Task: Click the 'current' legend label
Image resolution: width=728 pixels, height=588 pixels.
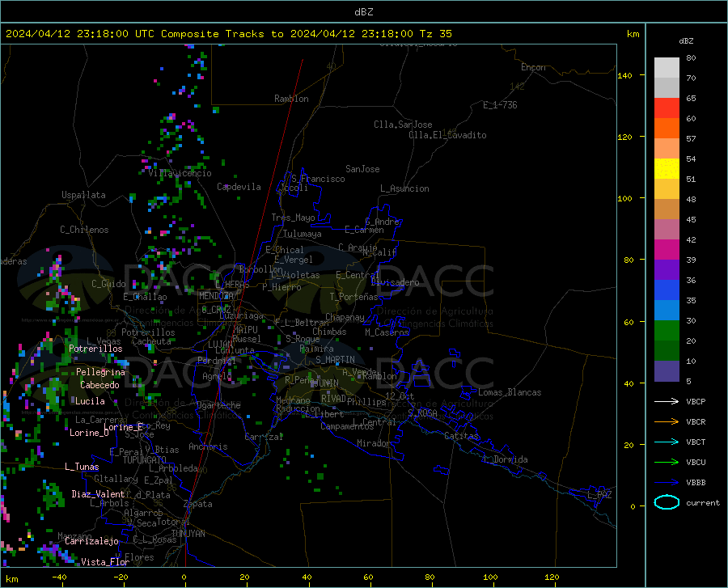Action: [x=703, y=502]
